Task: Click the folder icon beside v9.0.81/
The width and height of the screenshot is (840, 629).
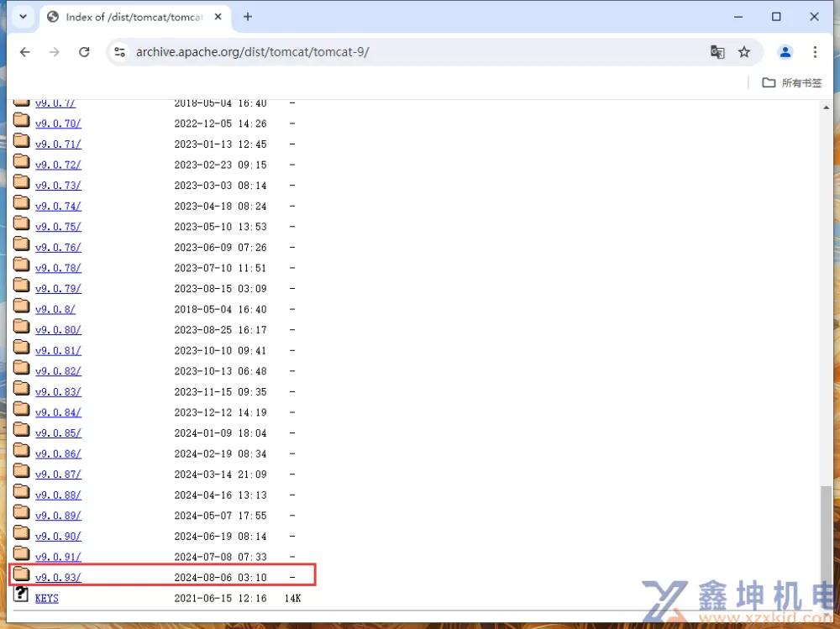Action: [22, 347]
